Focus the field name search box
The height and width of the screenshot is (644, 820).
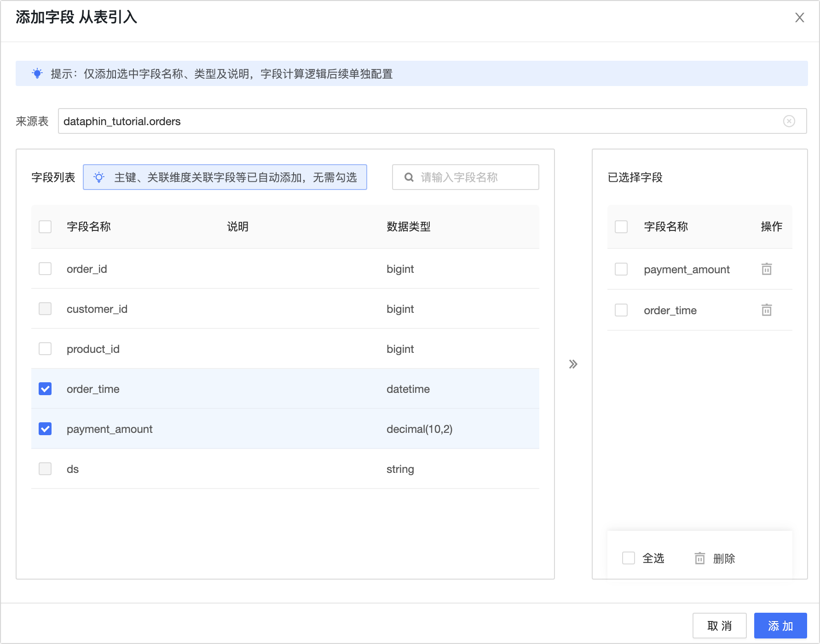pos(466,177)
